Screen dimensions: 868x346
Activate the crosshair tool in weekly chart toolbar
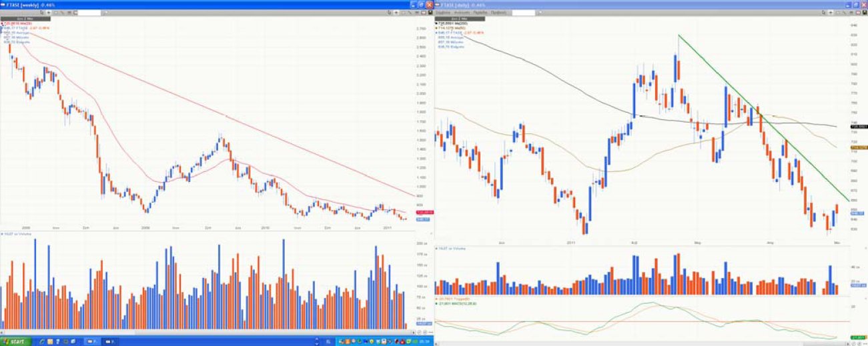point(49,13)
